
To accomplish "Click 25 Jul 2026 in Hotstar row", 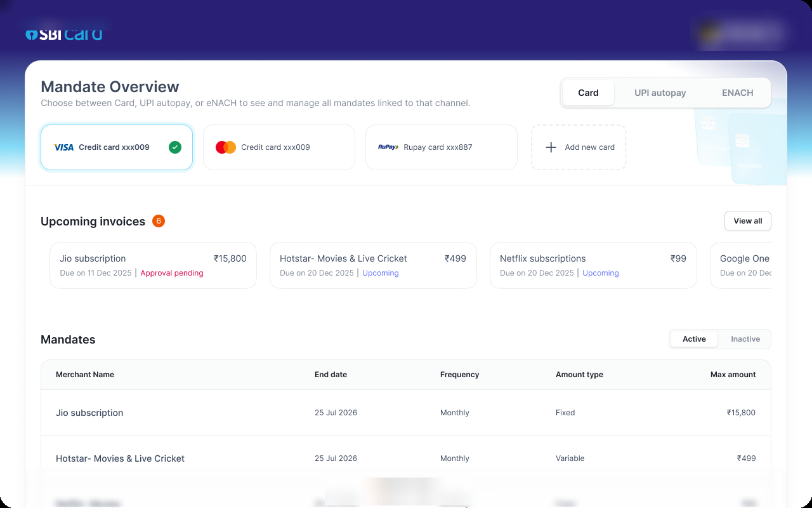I will coord(336,458).
